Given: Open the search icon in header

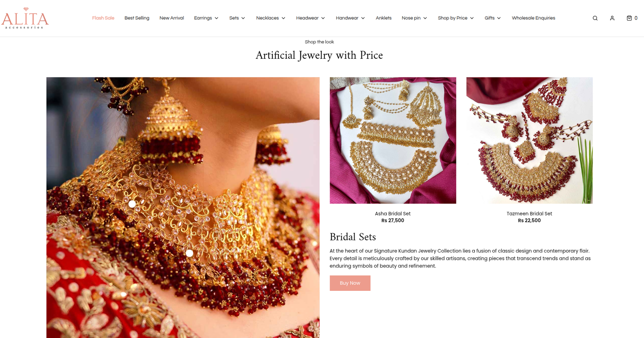Looking at the screenshot, I should [595, 18].
